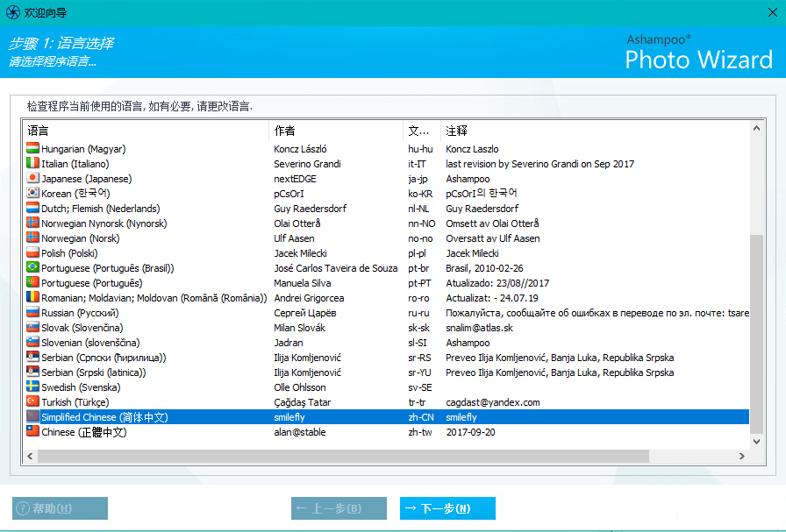Select Portuguese (Português) row
Screen dimensions: 786x532
click(x=387, y=283)
